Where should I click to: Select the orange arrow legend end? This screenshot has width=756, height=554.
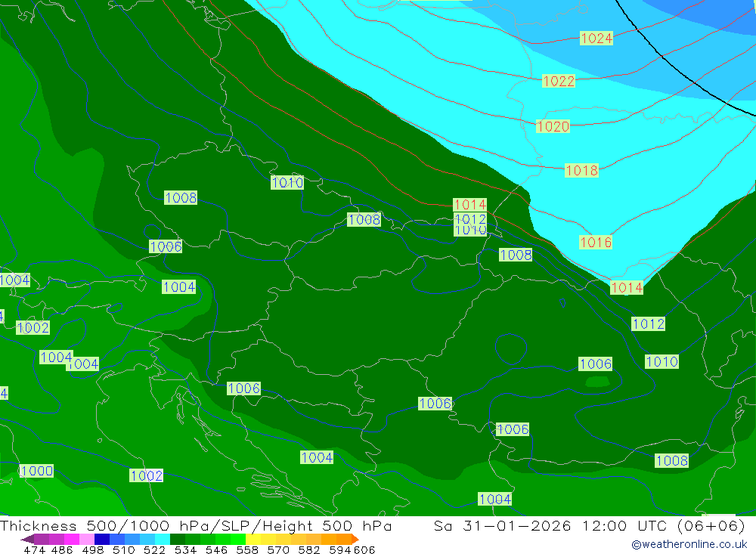tap(355, 540)
